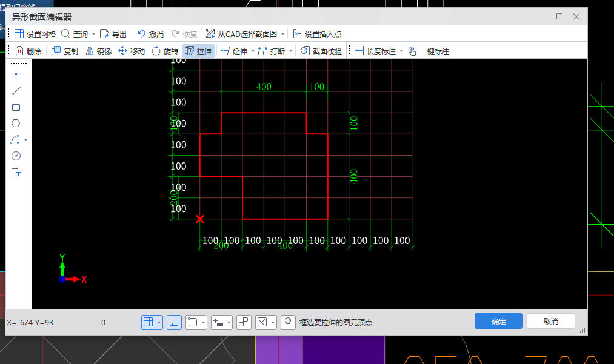
Task: Expand the 查询 dropdown arrow
Action: click(x=93, y=34)
